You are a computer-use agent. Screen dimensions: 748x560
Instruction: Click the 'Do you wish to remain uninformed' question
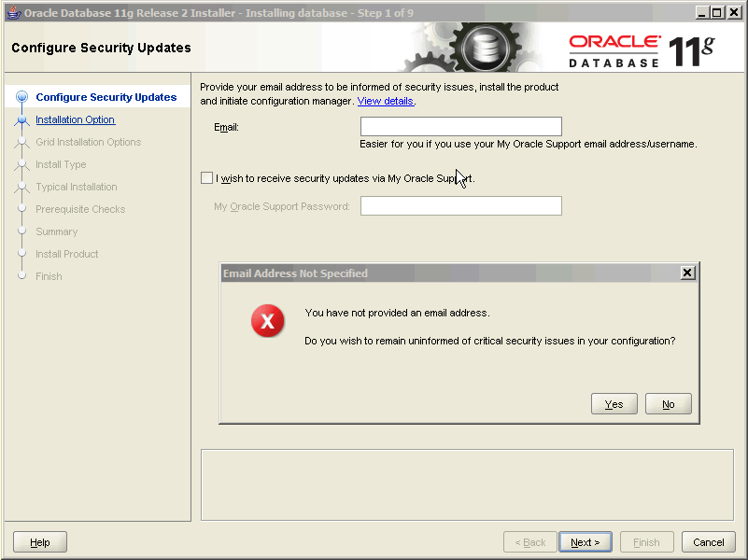tap(490, 342)
